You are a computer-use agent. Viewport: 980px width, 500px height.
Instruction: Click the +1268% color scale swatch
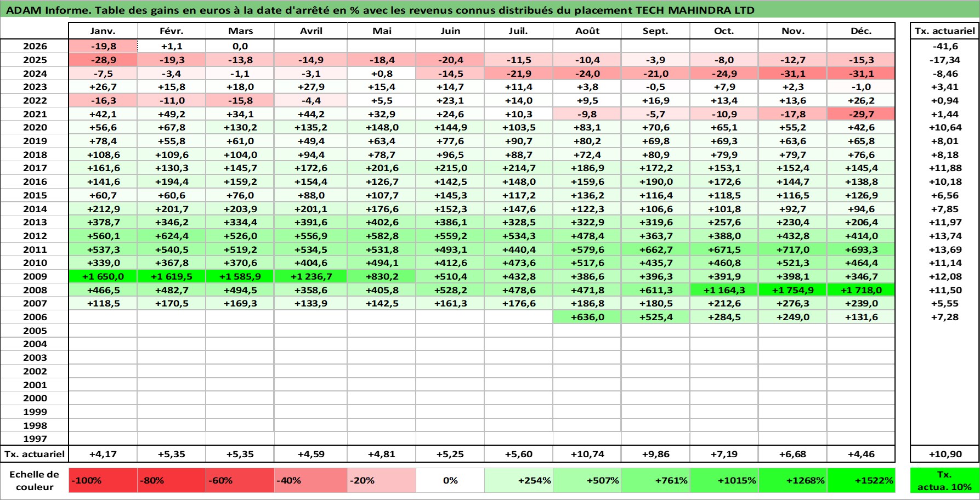click(792, 480)
